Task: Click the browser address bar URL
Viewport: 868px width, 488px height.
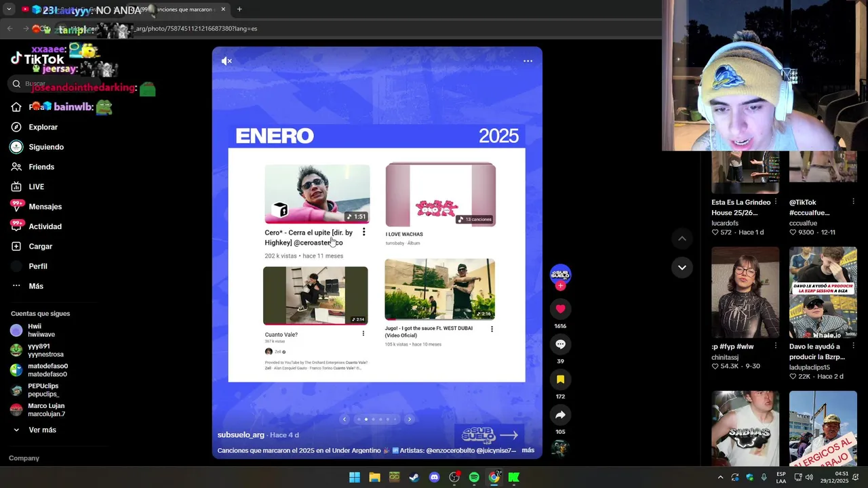Action: pyautogui.click(x=197, y=28)
